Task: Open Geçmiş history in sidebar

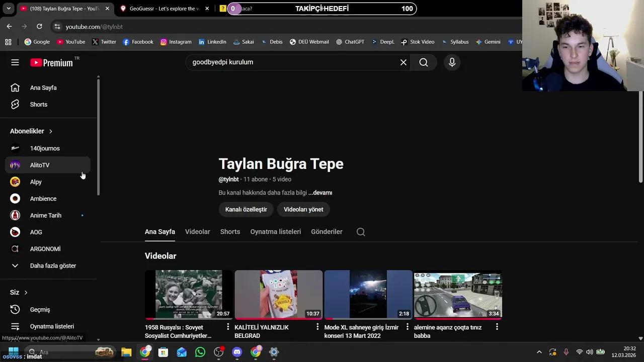Action: click(48, 309)
